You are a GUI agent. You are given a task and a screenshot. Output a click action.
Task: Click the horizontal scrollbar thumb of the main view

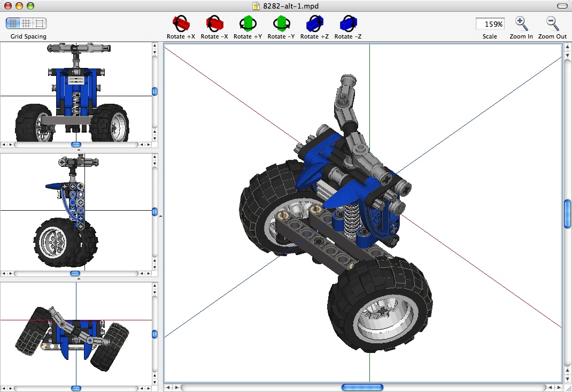point(362,387)
